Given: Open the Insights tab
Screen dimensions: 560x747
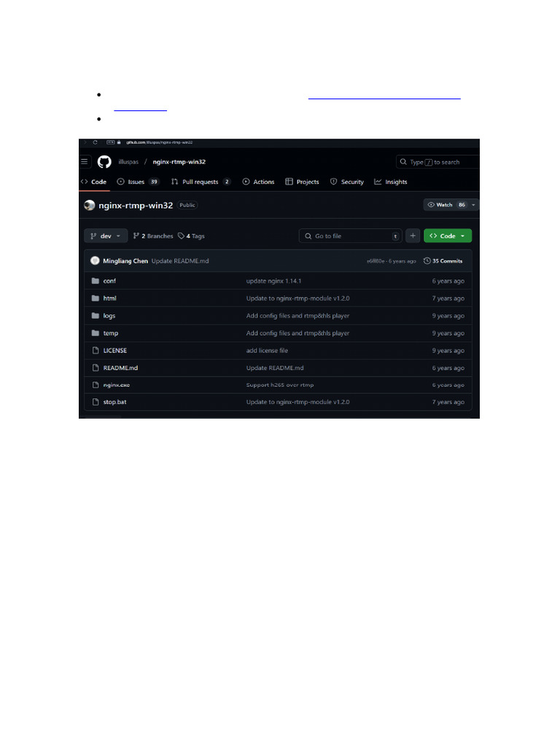Looking at the screenshot, I should [x=391, y=182].
